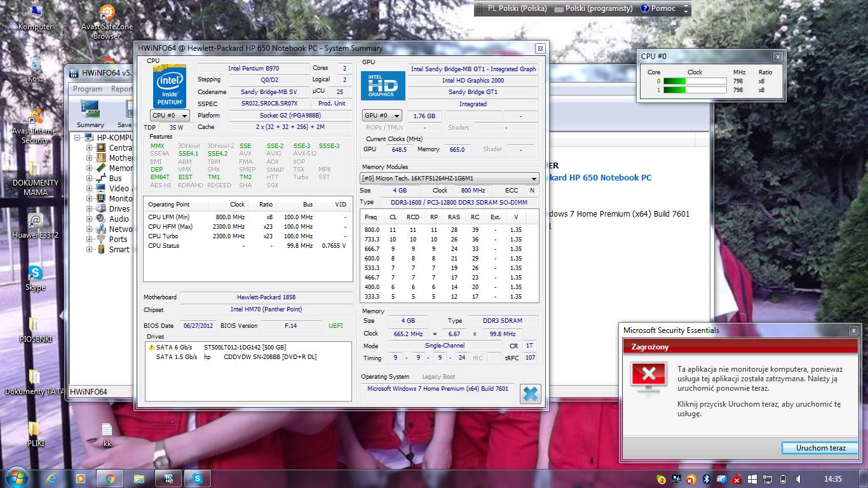Click the Drives tree node icon
This screenshot has width=868, height=488.
click(x=101, y=208)
